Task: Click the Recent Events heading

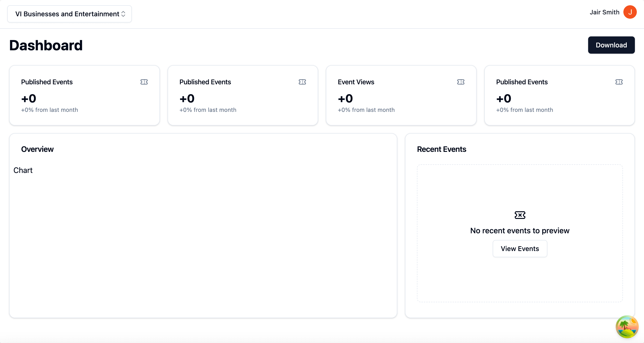Action: pyautogui.click(x=441, y=149)
